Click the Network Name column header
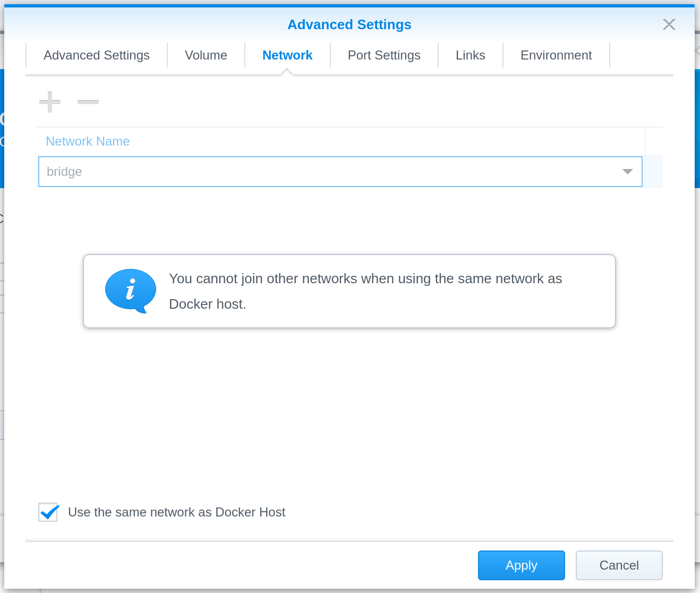This screenshot has height=593, width=700. [88, 141]
